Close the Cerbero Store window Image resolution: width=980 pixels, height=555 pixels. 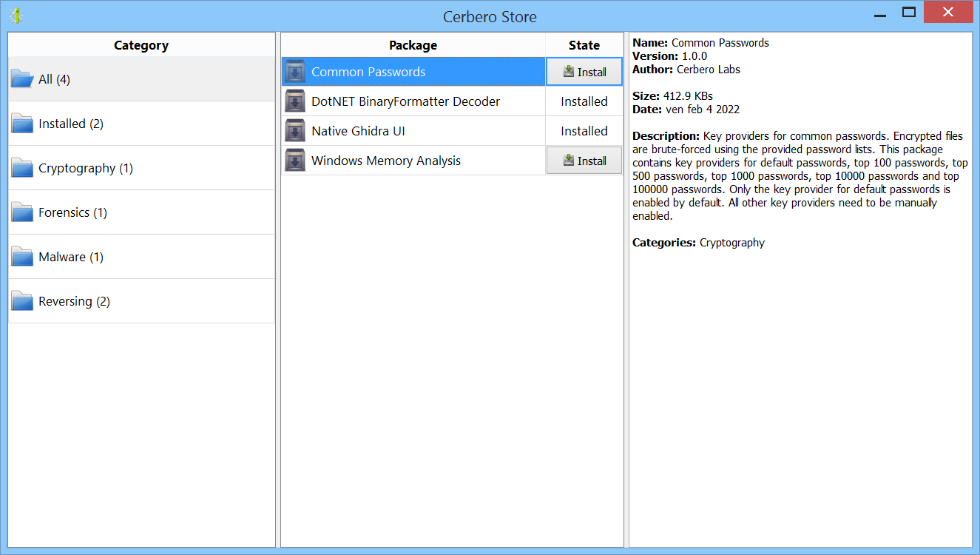(x=949, y=12)
